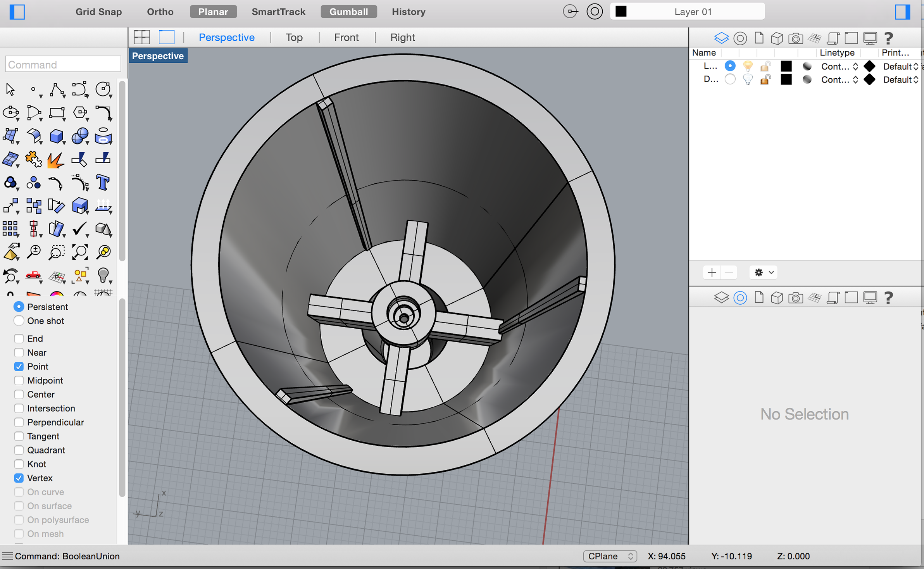
Task: Open first layer Print width Default dropdown
Action: [x=901, y=67]
